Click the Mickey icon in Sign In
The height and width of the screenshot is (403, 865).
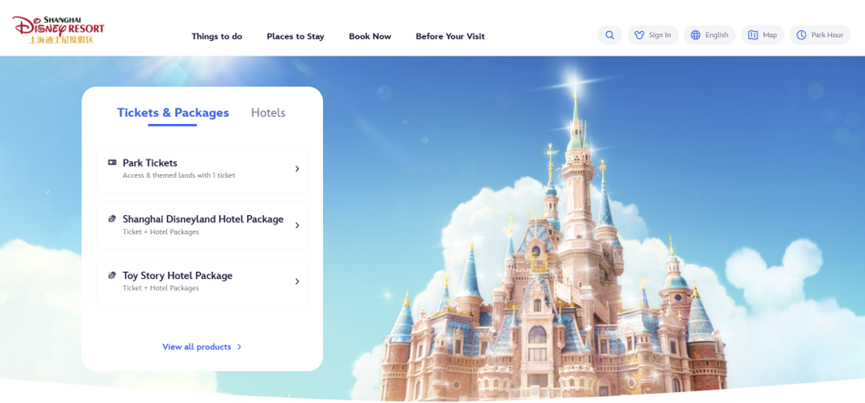click(639, 35)
